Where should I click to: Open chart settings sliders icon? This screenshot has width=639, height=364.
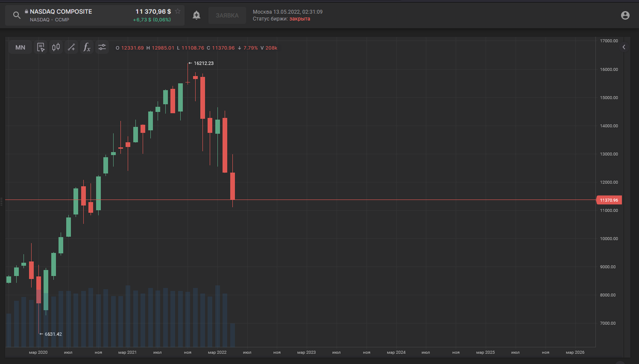tap(102, 47)
